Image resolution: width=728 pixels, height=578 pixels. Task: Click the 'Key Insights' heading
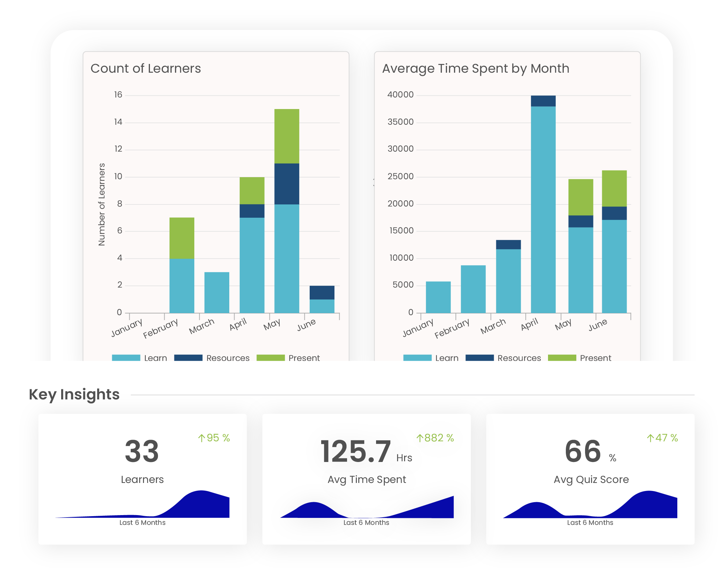pyautogui.click(x=74, y=395)
